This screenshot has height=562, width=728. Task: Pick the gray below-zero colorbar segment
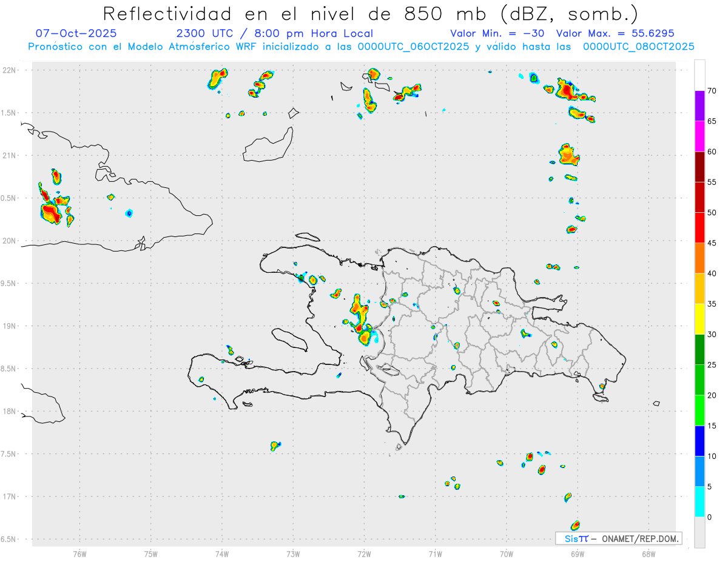pos(699,532)
